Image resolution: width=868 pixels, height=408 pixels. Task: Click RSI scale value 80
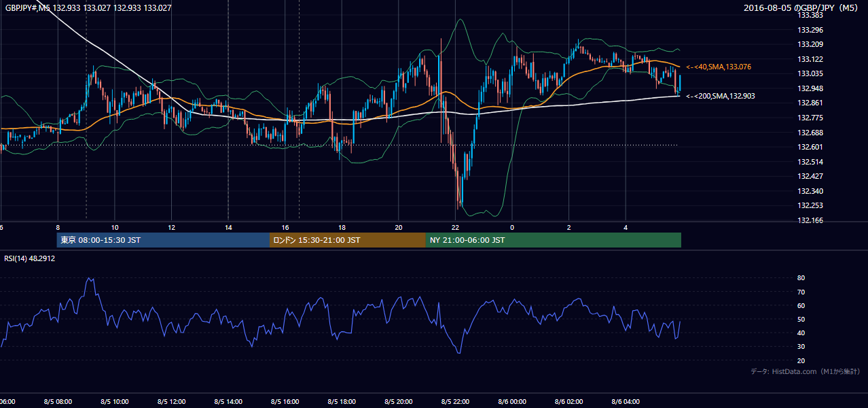[801, 278]
